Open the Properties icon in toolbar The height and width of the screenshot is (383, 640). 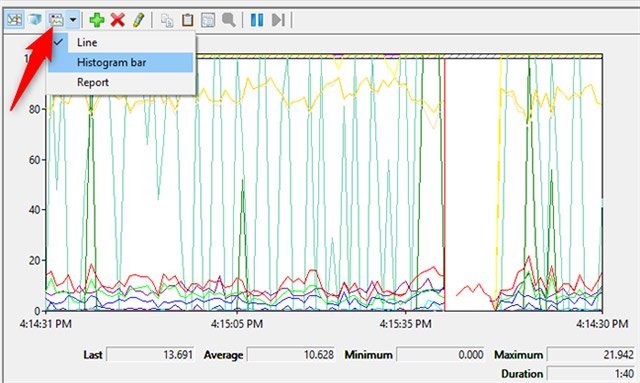pyautogui.click(x=208, y=20)
